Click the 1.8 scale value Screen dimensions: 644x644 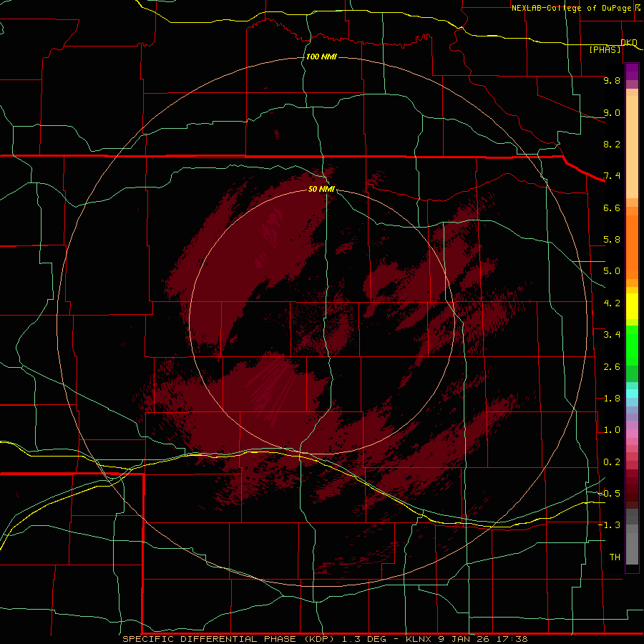(612, 399)
